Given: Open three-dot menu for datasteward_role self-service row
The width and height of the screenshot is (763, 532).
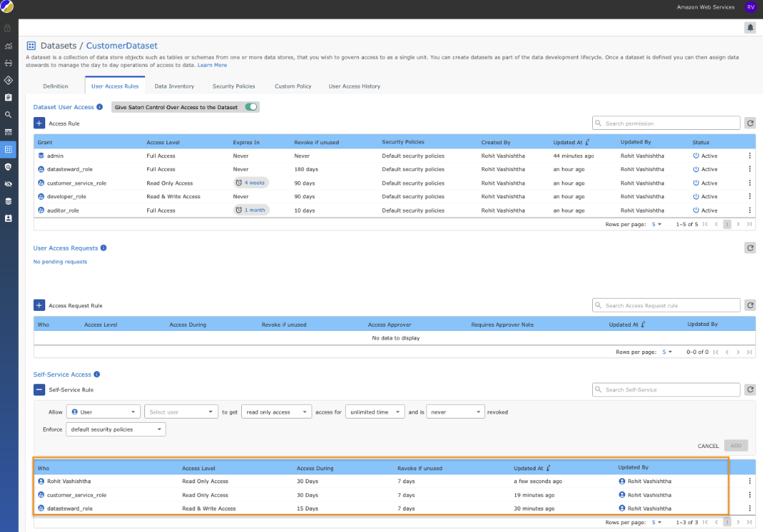Looking at the screenshot, I should [750, 508].
